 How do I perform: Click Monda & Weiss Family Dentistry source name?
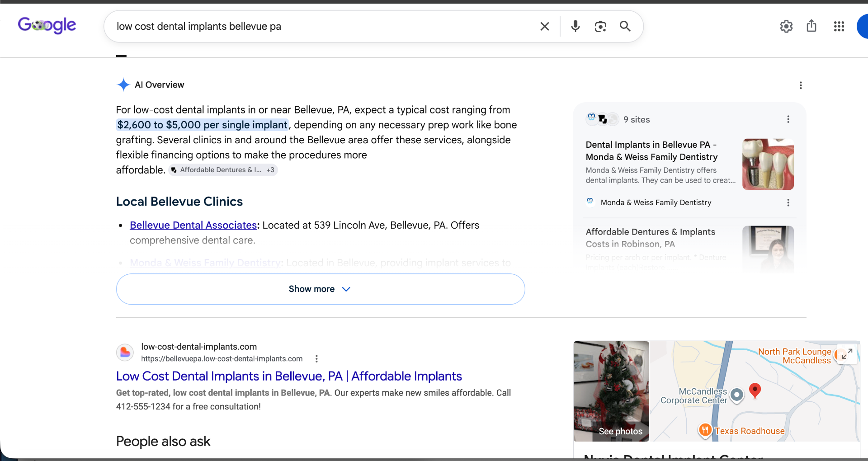pos(656,203)
